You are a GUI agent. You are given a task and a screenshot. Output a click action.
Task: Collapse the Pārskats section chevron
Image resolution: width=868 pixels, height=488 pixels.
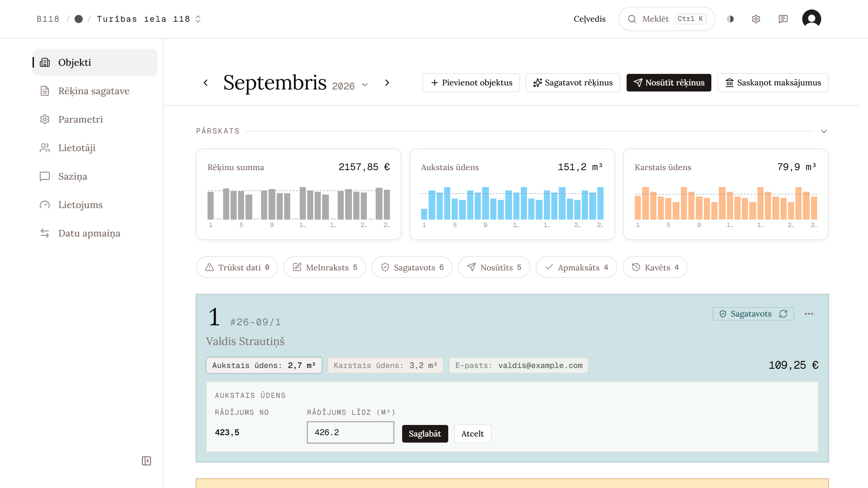[824, 131]
